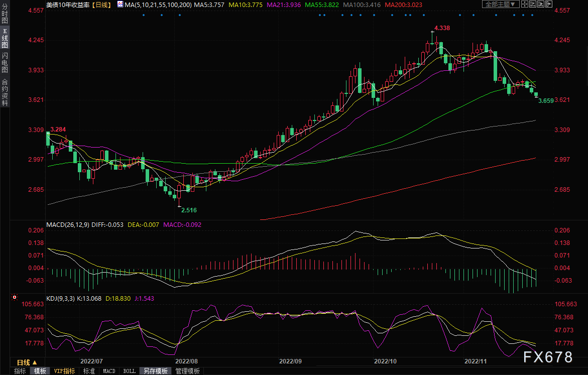
Task: Click the crosshair cursor icon in top toolbar
Action: pyautogui.click(x=525, y=4)
